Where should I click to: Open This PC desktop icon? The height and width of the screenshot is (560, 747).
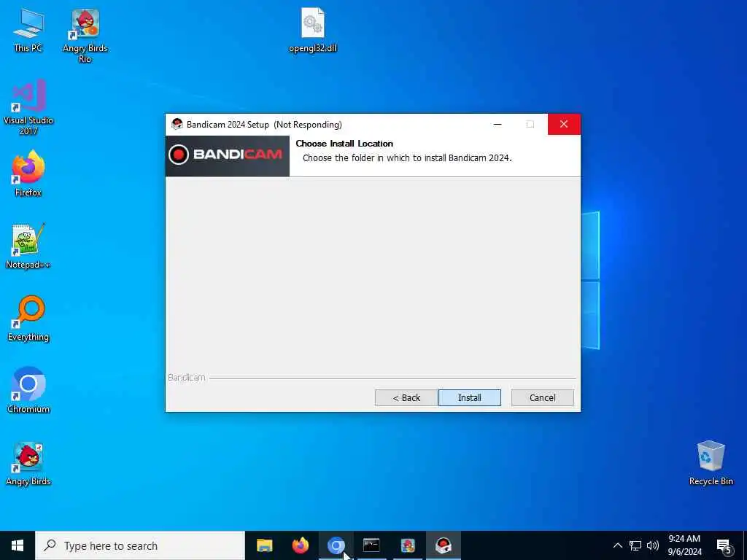[x=28, y=30]
